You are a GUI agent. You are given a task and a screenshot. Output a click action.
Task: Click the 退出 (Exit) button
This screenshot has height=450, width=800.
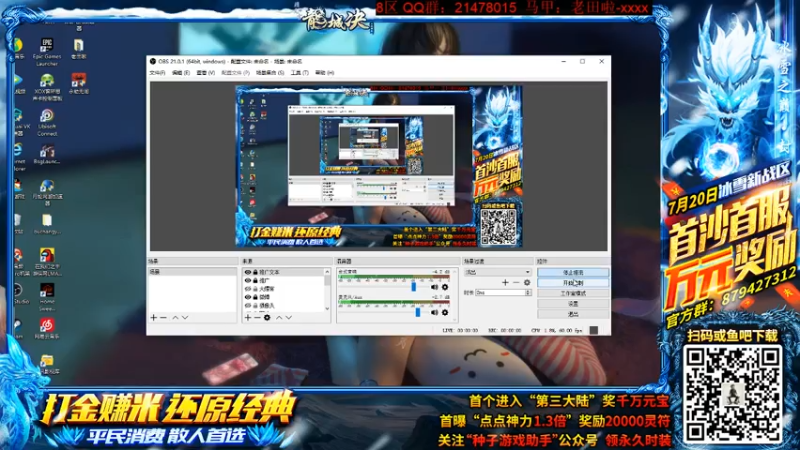(573, 314)
